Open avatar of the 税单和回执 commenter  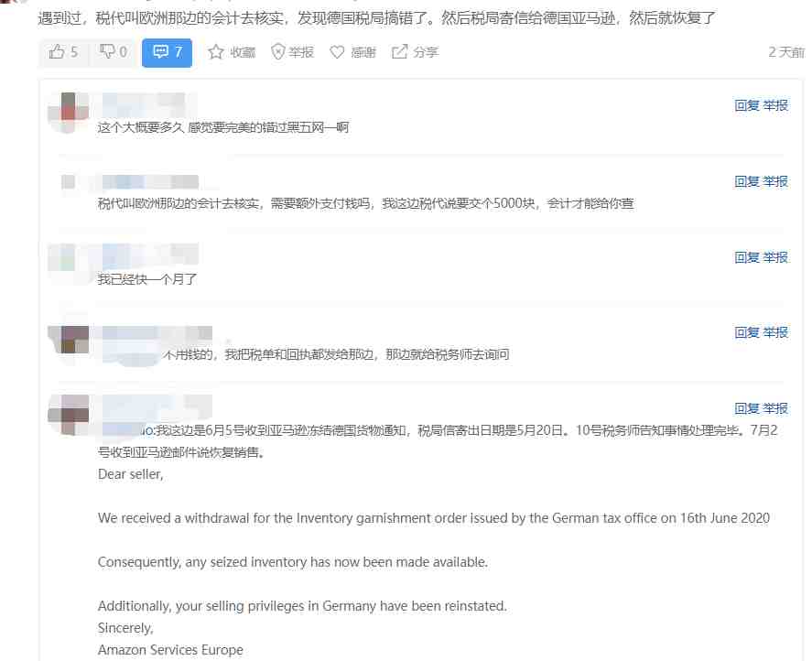point(69,340)
